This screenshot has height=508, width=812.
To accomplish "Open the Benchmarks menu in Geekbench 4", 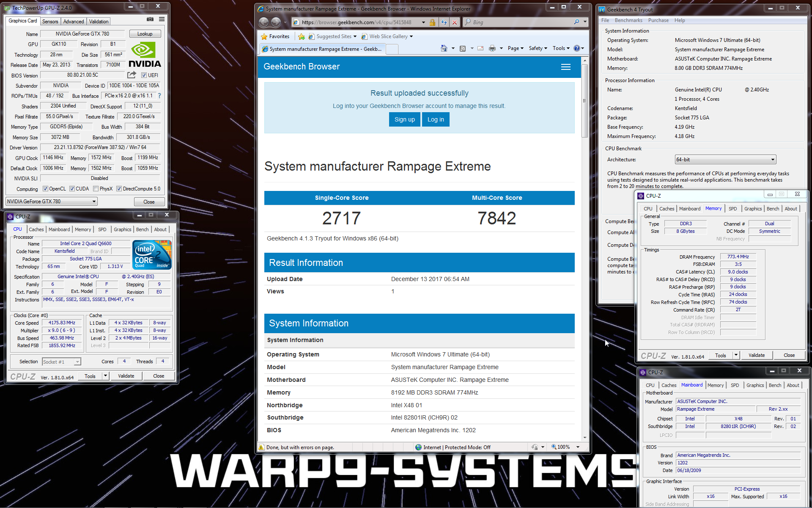I will click(x=628, y=20).
